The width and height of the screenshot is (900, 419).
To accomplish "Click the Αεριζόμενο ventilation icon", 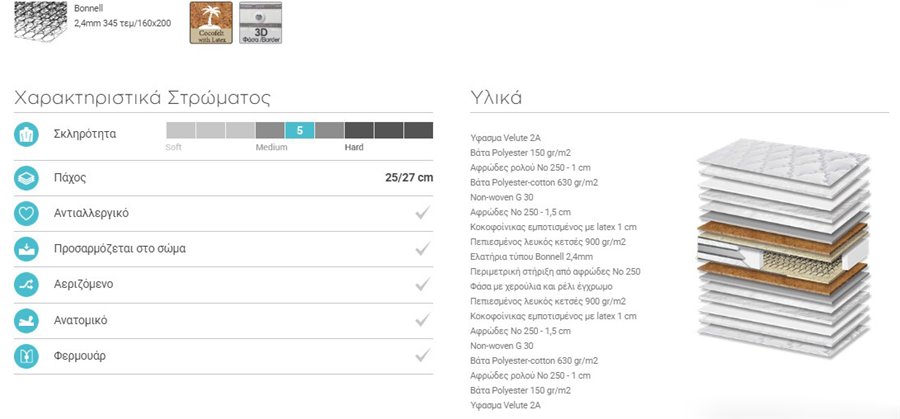I will pos(26,285).
